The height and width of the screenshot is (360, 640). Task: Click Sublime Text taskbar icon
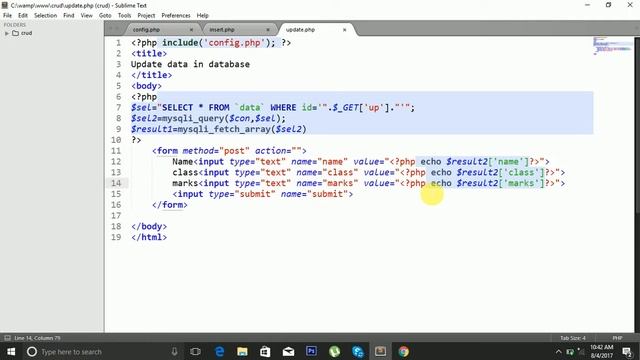click(380, 351)
